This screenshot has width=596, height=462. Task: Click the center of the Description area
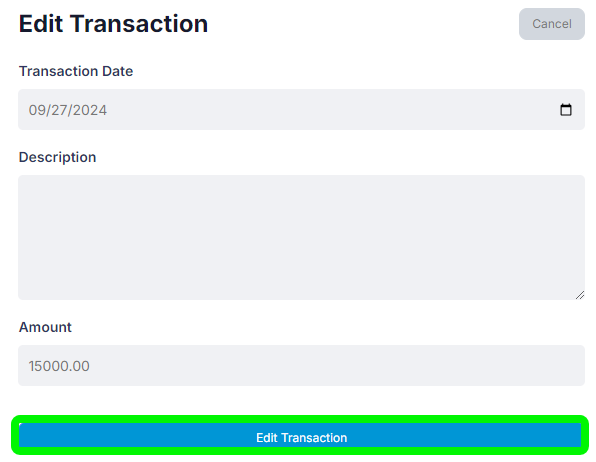[301, 237]
